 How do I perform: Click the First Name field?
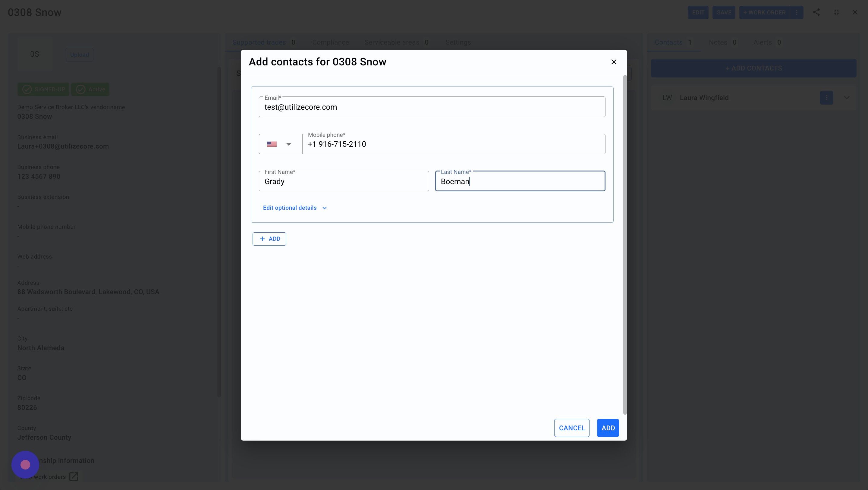[x=343, y=182]
